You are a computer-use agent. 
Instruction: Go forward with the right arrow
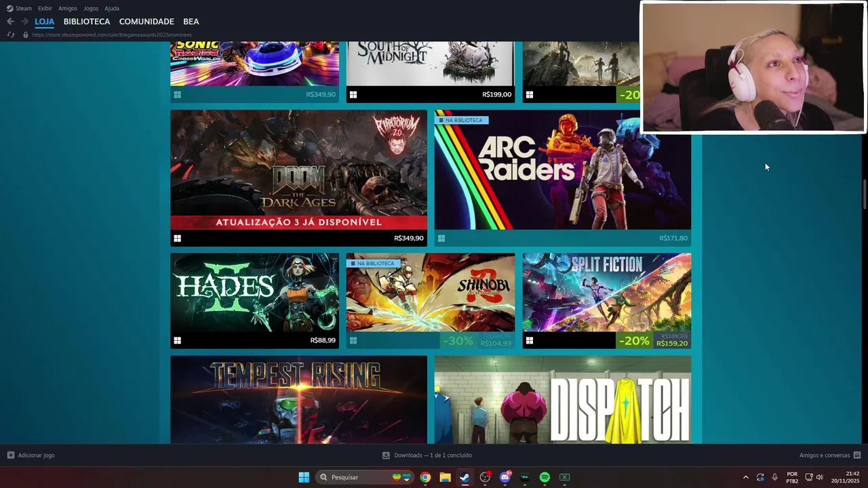pyautogui.click(x=24, y=22)
